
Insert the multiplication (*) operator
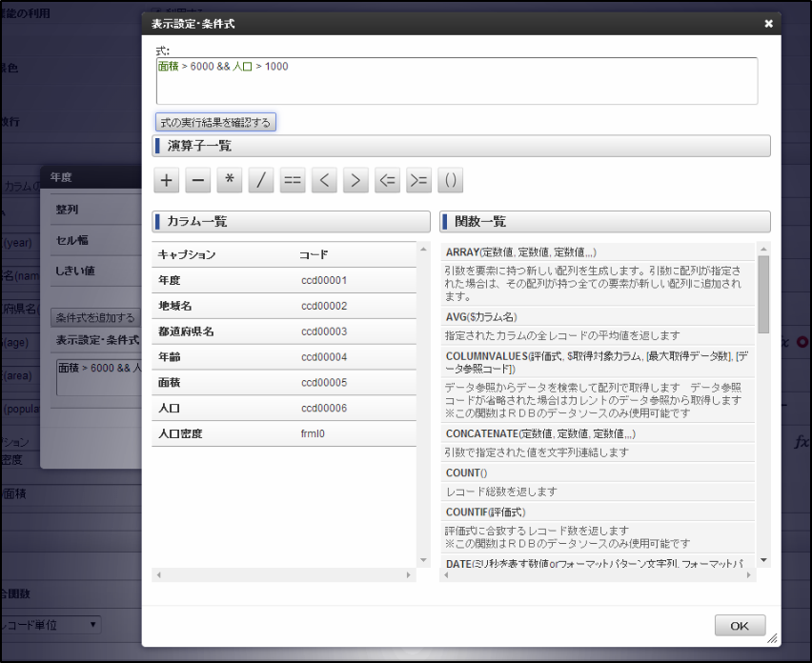[229, 180]
